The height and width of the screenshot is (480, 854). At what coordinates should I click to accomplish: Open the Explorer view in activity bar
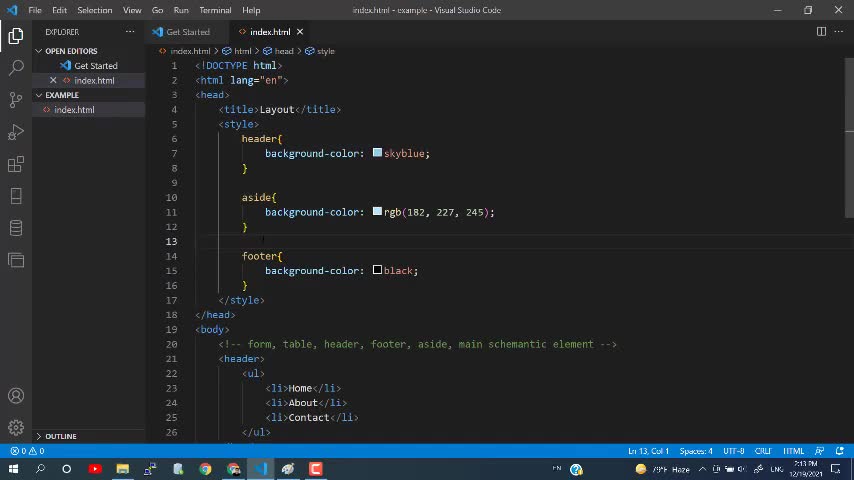[16, 36]
